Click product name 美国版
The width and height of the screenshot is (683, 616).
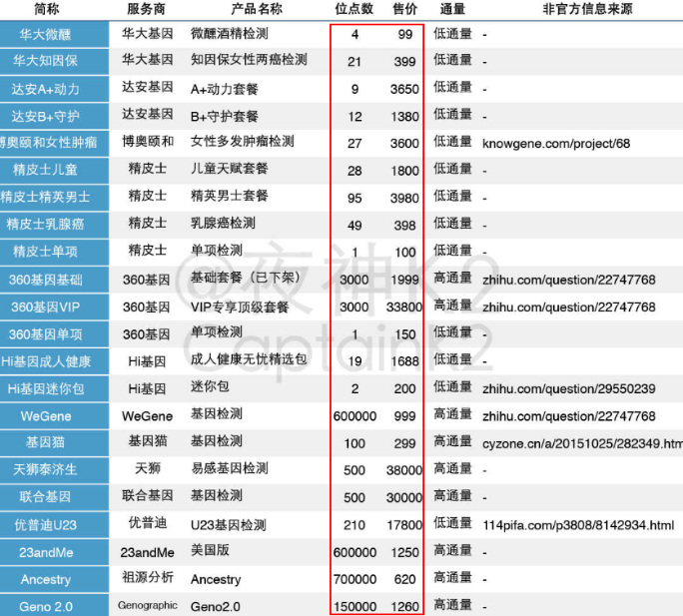click(x=210, y=550)
